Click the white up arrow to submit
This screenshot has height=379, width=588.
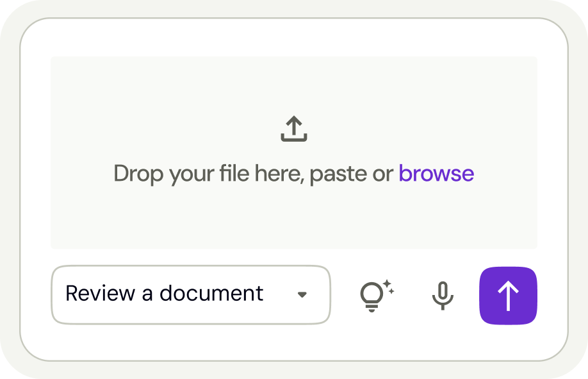pyautogui.click(x=508, y=296)
